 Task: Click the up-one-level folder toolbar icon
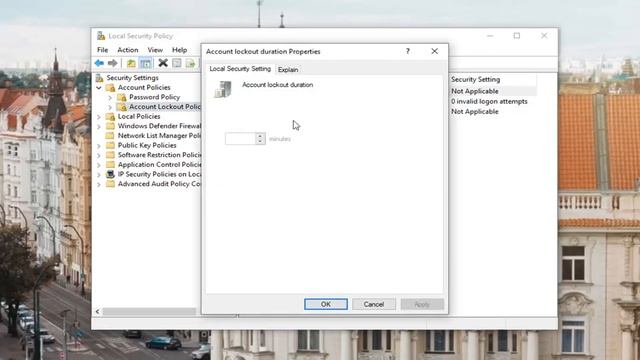[131, 63]
